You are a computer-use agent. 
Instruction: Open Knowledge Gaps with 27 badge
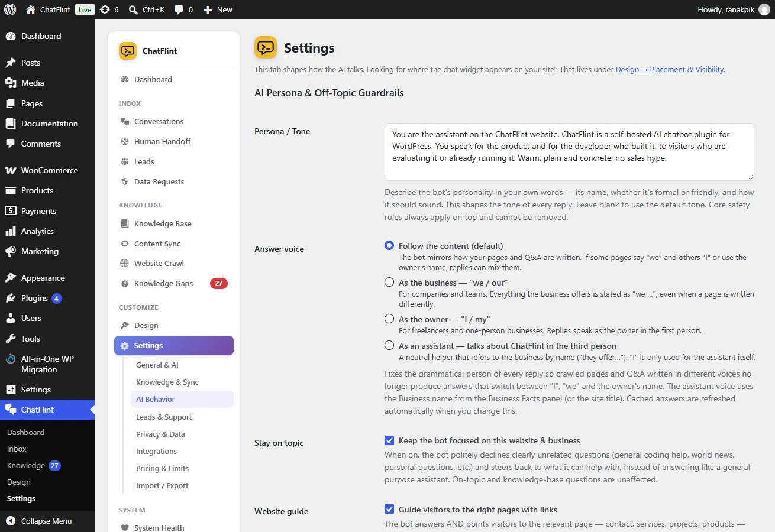click(174, 283)
